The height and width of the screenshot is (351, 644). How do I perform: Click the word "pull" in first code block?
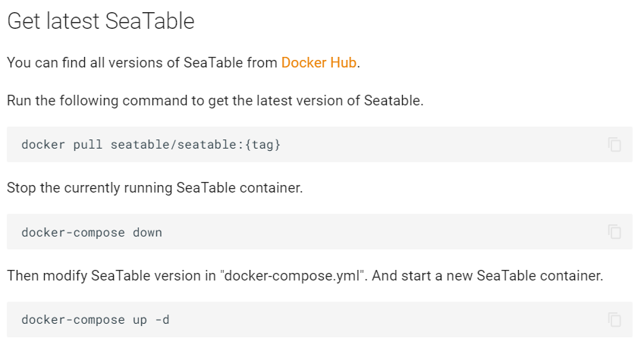(88, 145)
